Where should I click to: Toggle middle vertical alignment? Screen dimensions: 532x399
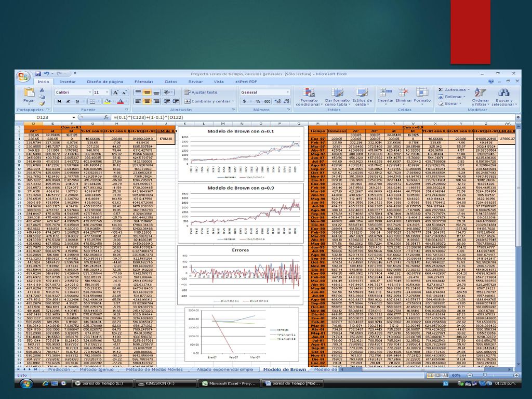pyautogui.click(x=147, y=92)
